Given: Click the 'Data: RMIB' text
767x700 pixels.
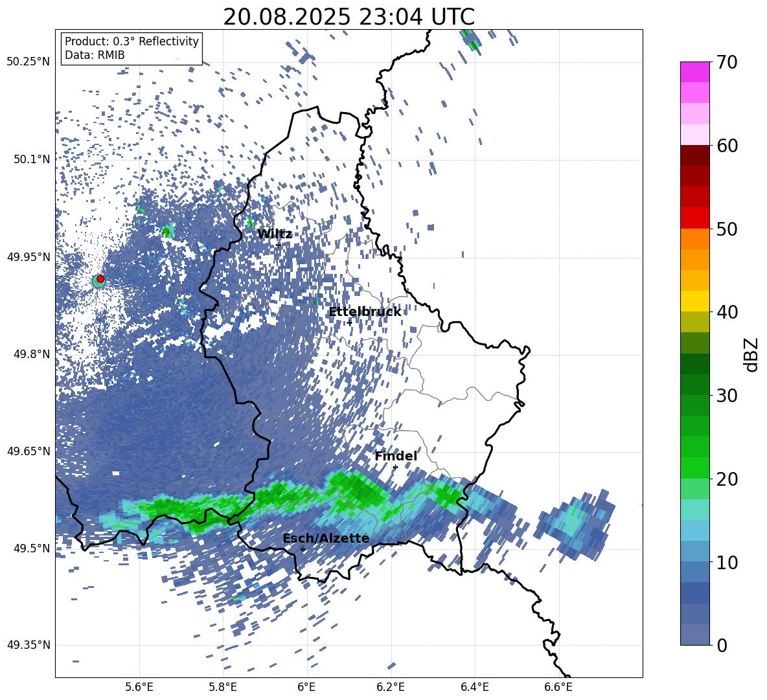Looking at the screenshot, I should coord(95,55).
